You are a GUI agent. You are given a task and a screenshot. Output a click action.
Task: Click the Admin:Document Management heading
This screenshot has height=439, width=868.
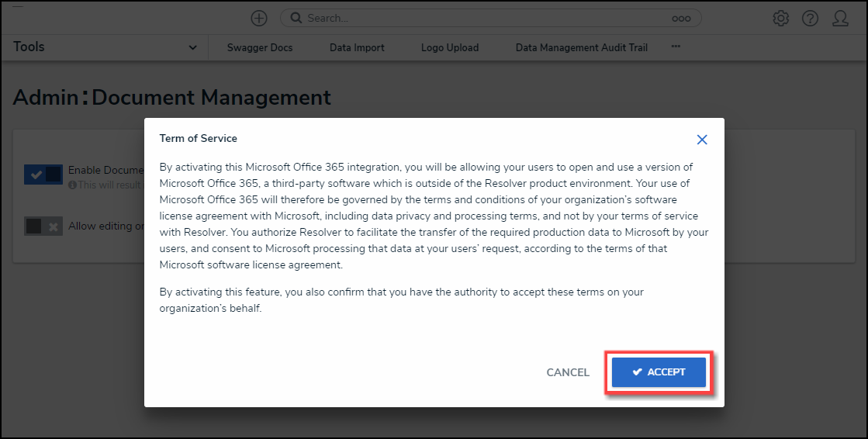click(x=171, y=98)
